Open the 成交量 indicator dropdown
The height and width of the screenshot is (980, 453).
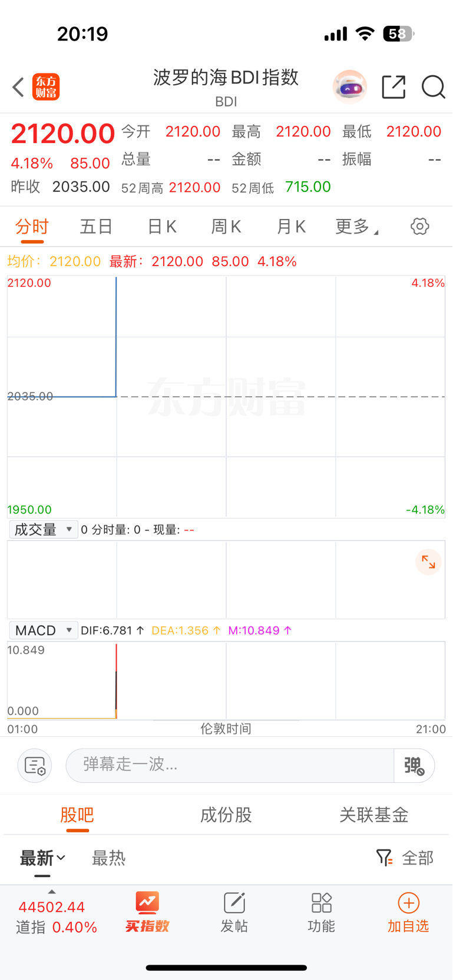pyautogui.click(x=43, y=530)
